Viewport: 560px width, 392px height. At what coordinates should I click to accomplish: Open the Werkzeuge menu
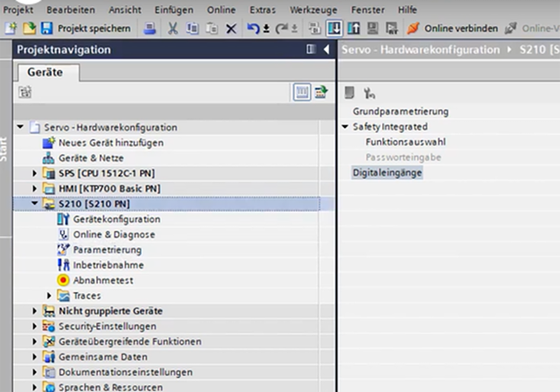click(313, 10)
